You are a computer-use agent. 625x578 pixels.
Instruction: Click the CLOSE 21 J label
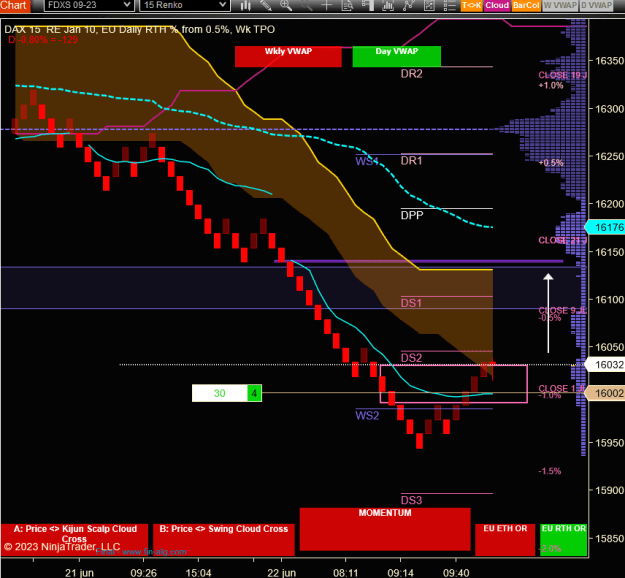(x=562, y=240)
